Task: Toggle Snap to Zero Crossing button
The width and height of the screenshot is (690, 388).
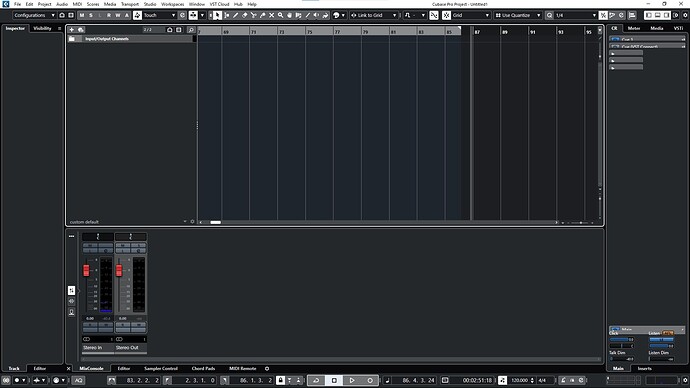Action: click(434, 15)
